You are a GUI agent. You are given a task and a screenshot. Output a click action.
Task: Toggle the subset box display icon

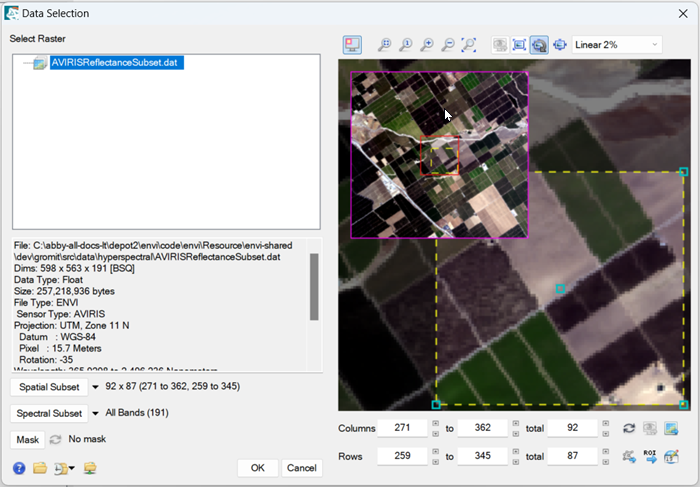tap(519, 45)
